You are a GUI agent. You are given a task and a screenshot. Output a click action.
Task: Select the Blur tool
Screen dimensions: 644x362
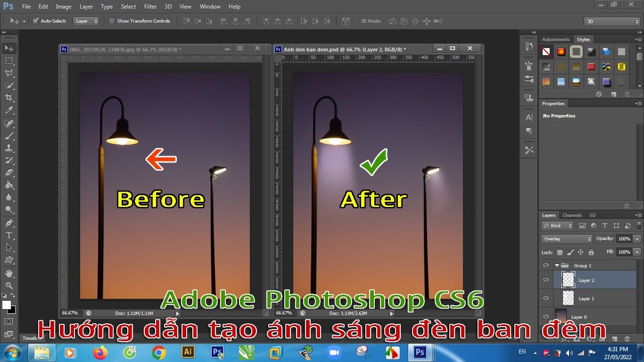pos(9,198)
